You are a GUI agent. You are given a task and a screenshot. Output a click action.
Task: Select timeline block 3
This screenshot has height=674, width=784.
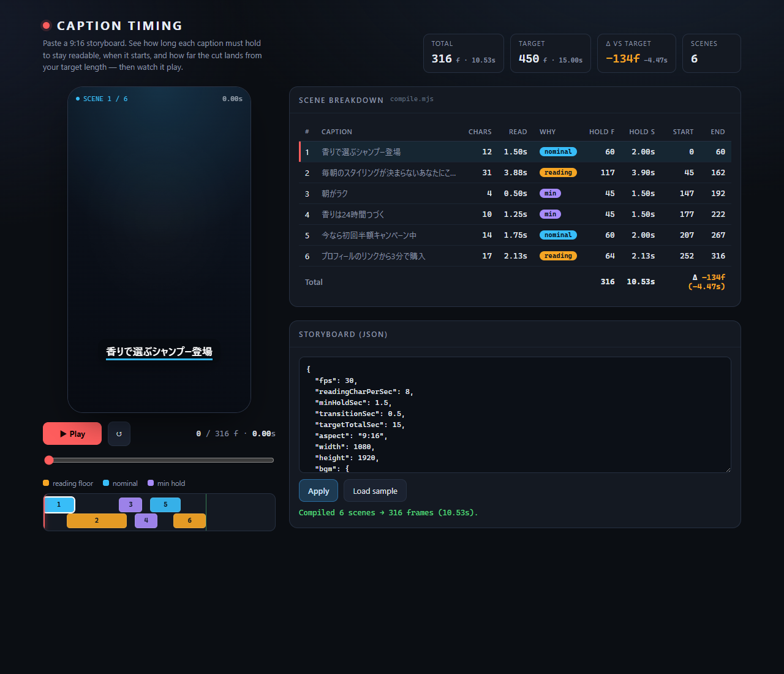(130, 505)
